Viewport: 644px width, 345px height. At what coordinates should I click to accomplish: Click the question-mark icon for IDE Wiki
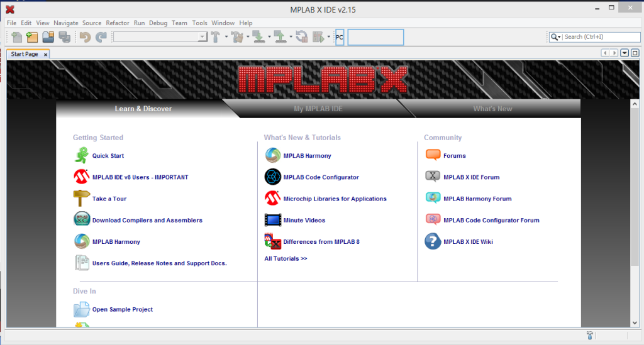tap(433, 241)
